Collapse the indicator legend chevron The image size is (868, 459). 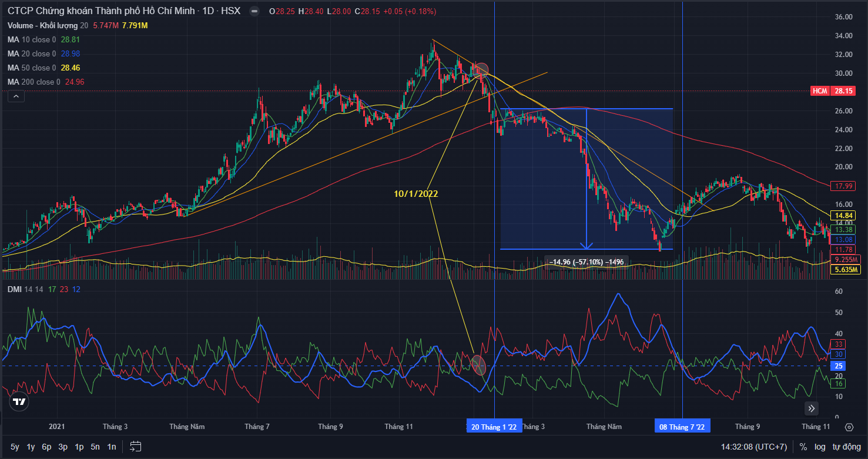pos(16,96)
